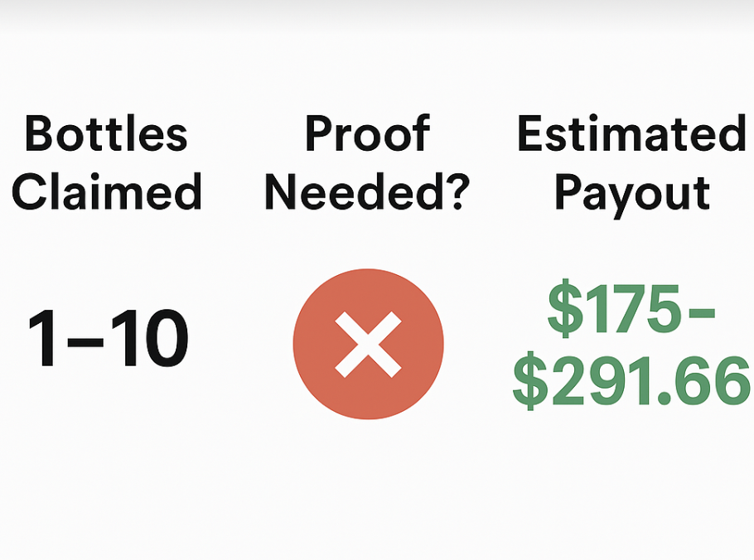Viewport: 754px width, 560px height.
Task: Click the red X icon
Action: pyautogui.click(x=368, y=344)
